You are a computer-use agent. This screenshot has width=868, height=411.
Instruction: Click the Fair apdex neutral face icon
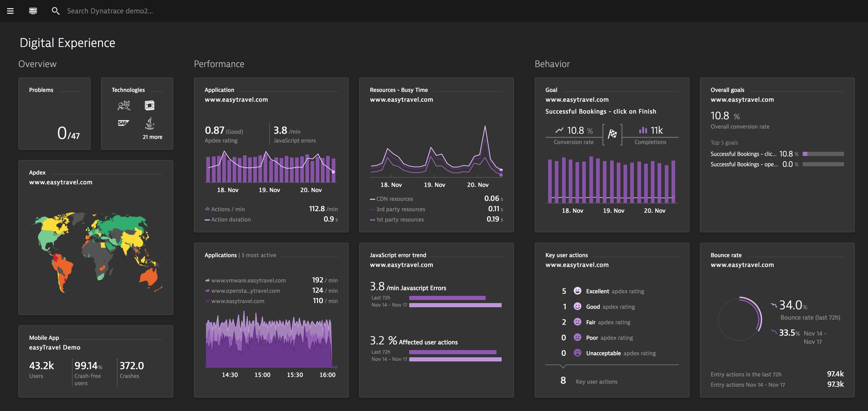(577, 322)
